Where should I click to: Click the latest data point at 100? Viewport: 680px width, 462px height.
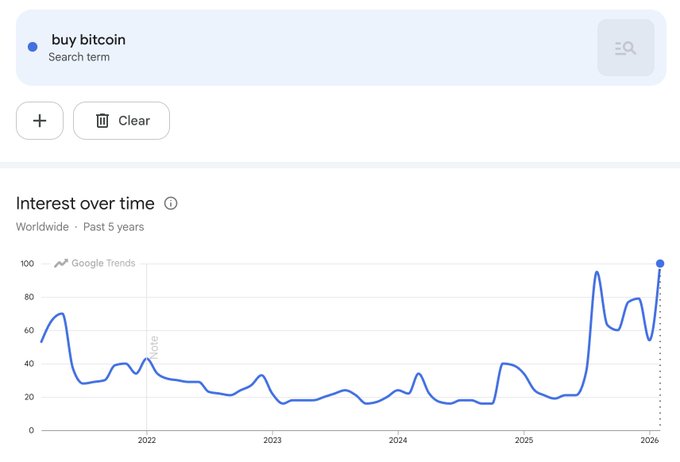click(x=660, y=264)
